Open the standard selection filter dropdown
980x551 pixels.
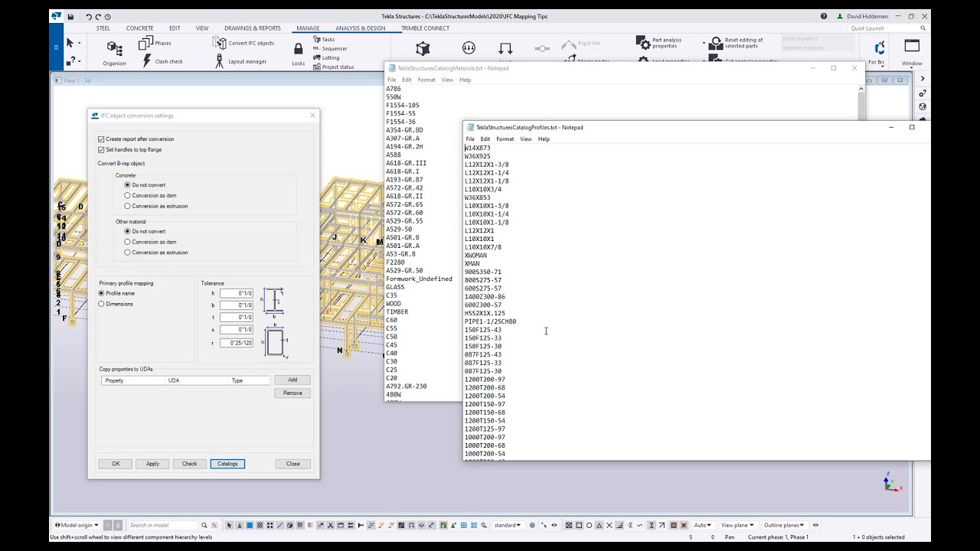[x=508, y=525]
